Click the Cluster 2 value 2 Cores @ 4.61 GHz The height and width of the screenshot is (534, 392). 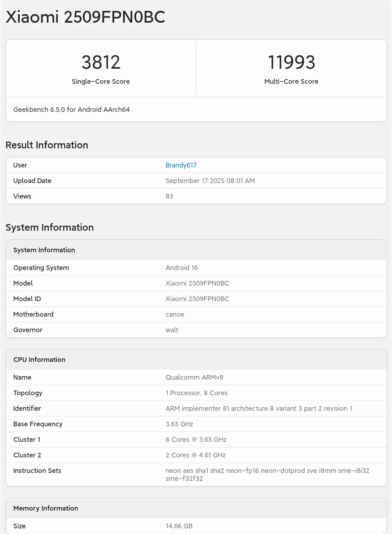pos(195,455)
